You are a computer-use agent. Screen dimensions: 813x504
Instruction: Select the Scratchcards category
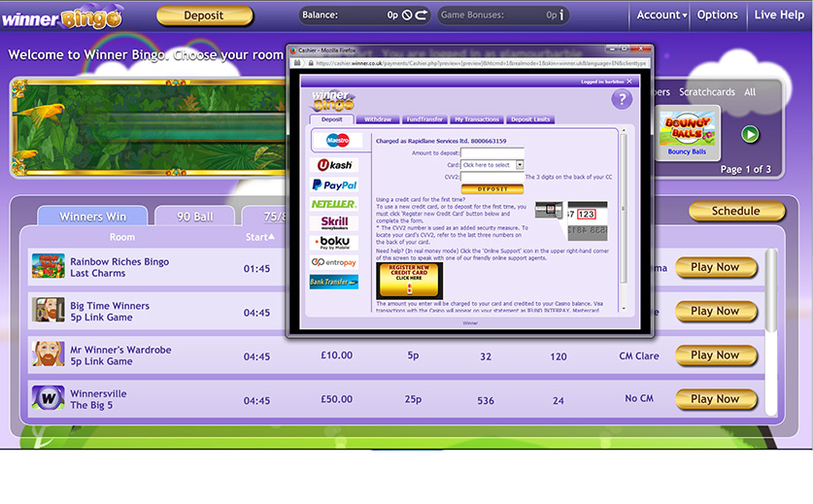pos(707,92)
